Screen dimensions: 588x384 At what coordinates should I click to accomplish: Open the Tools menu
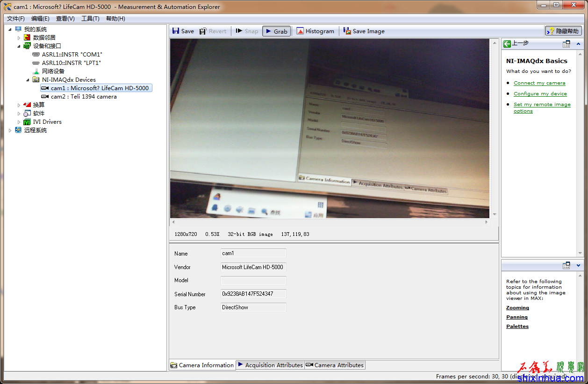pyautogui.click(x=90, y=19)
